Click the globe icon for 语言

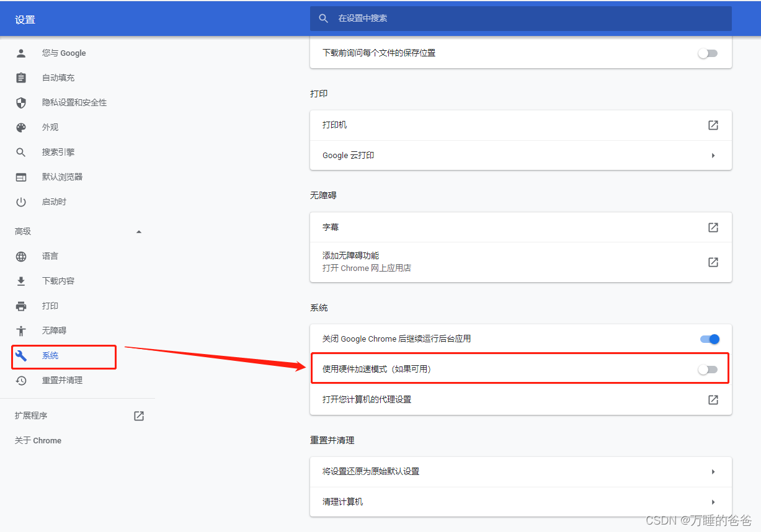point(21,257)
